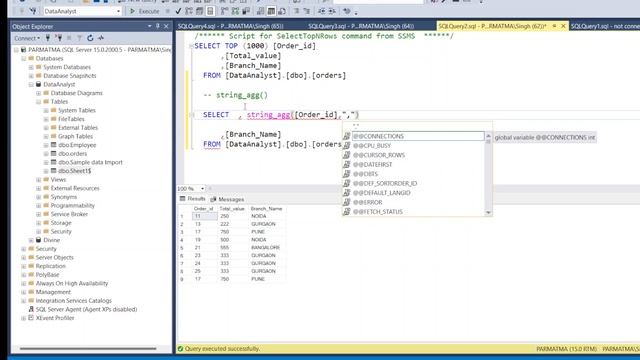Toggle the pin on SQLQuery2.sql tab
The width and height of the screenshot is (640, 360).
coord(554,26)
